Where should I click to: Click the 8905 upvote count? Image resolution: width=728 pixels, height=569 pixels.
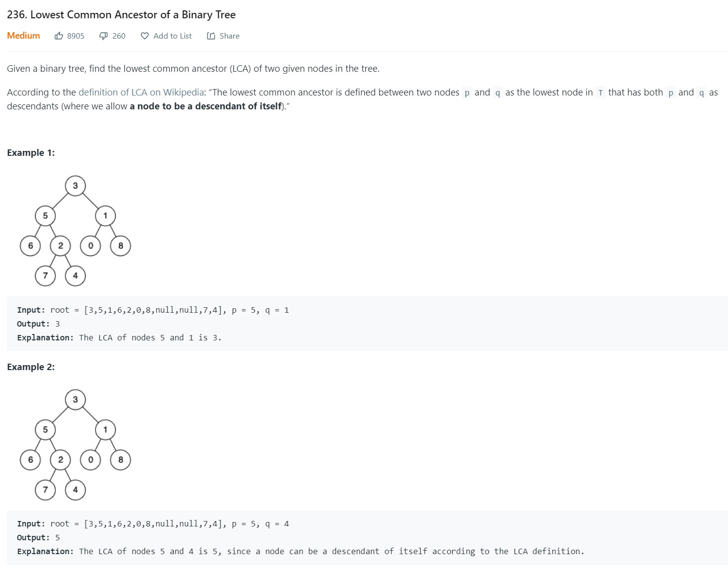(x=76, y=36)
